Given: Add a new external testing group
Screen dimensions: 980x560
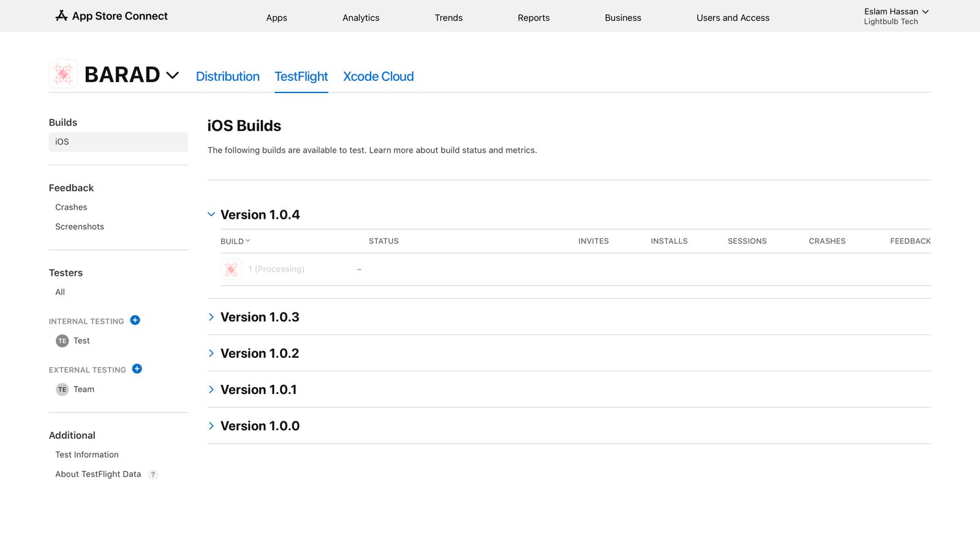Looking at the screenshot, I should (137, 369).
